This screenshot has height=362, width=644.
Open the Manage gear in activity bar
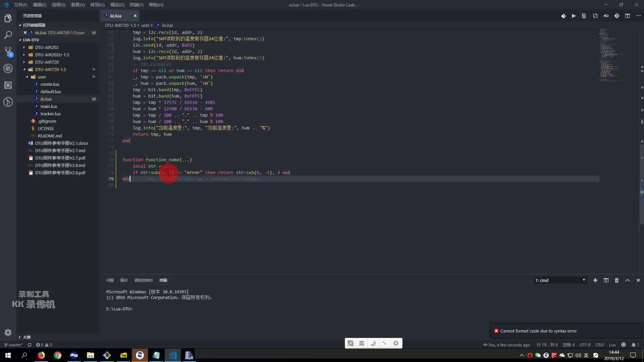tap(8, 333)
